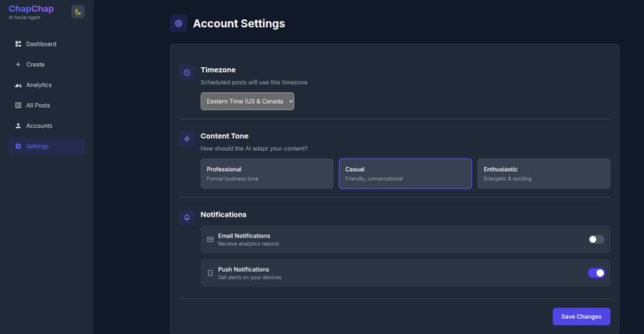Screen dimensions: 644x334
Task: Click the Account Settings heading
Action: (239, 23)
